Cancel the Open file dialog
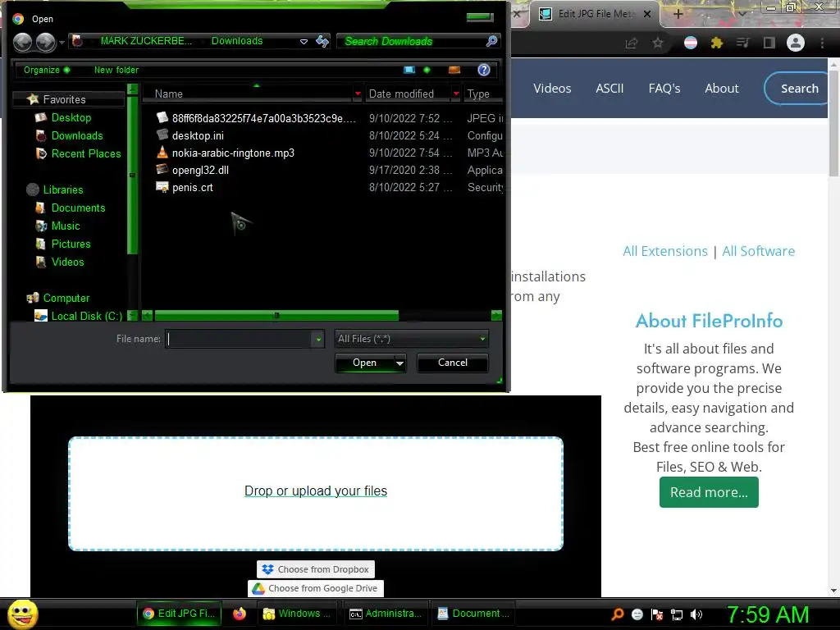Screen dimensions: 840x630 point(453,363)
